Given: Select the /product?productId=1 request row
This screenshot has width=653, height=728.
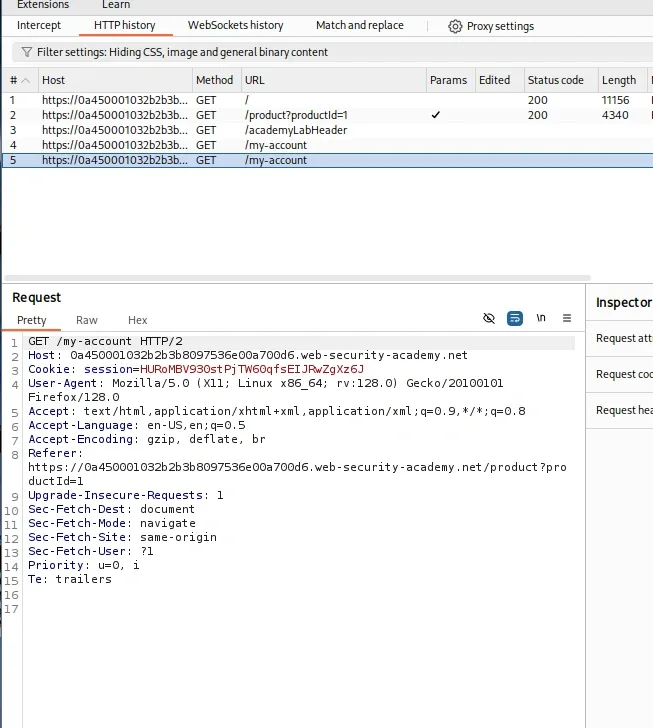Looking at the screenshot, I should (x=327, y=115).
